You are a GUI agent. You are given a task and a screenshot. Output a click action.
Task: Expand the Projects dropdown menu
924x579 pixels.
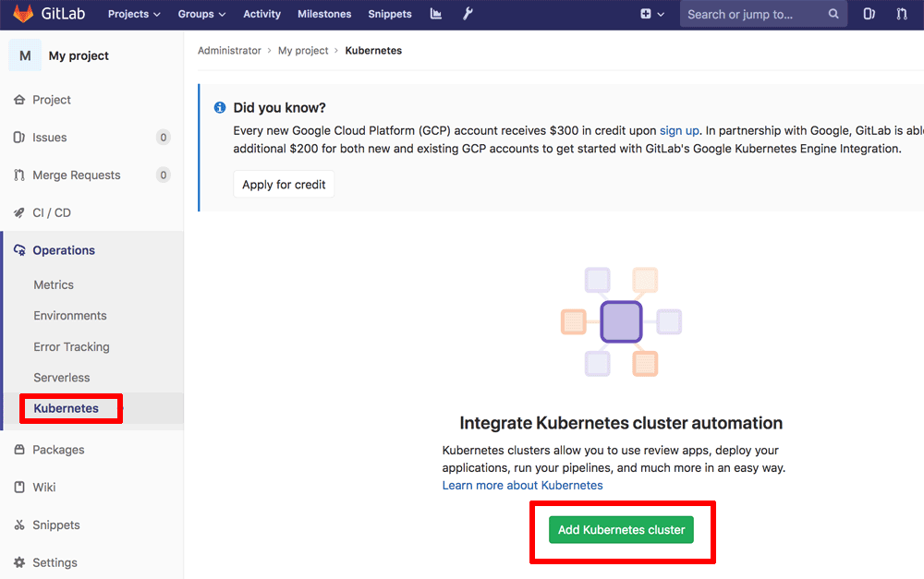[x=134, y=14]
